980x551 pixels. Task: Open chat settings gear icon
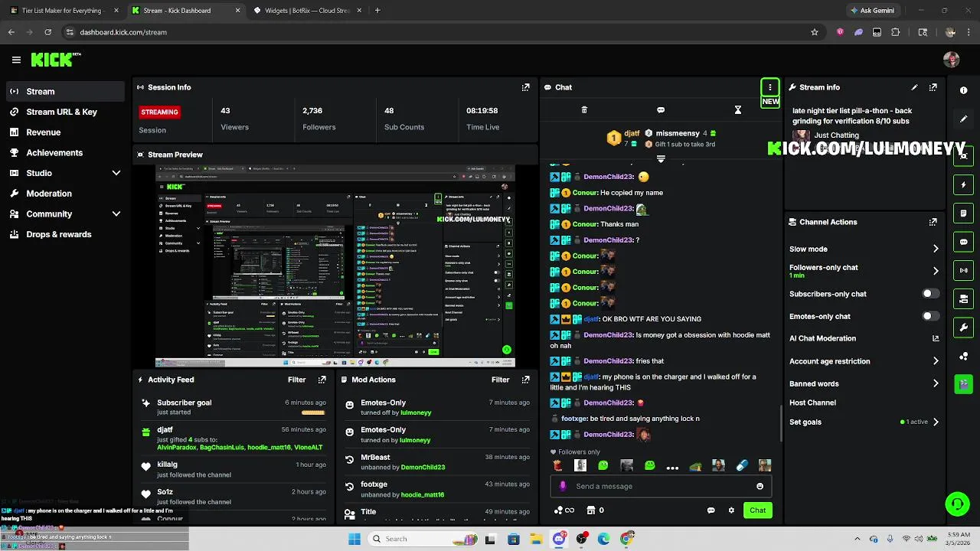[x=731, y=510]
